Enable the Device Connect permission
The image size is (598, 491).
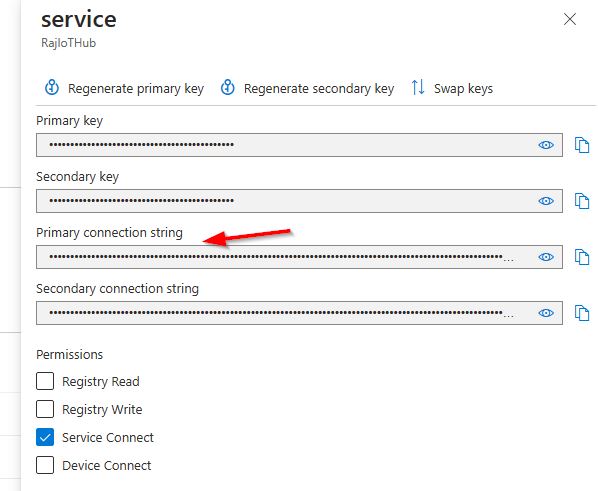45,465
